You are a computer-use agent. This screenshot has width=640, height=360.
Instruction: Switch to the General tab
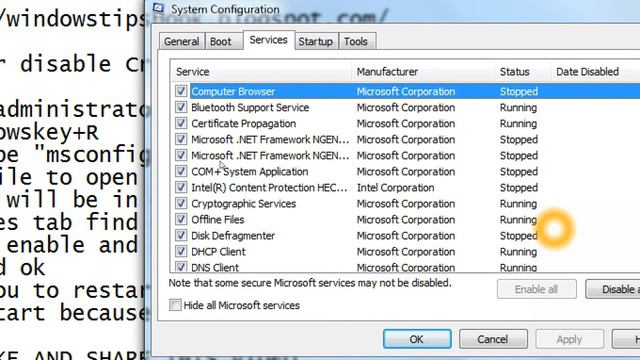182,42
